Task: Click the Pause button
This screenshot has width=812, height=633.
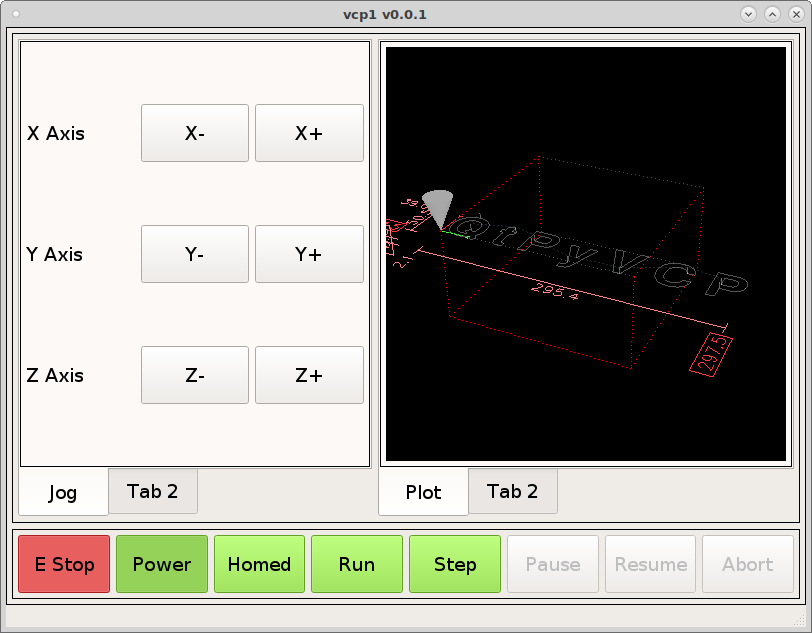Action: coord(553,564)
